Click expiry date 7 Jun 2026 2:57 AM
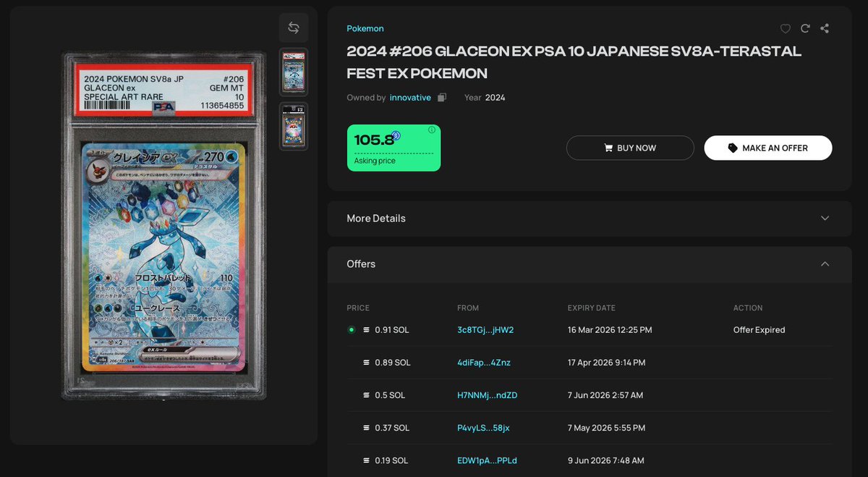Viewport: 868px width, 477px height. pyautogui.click(x=605, y=395)
